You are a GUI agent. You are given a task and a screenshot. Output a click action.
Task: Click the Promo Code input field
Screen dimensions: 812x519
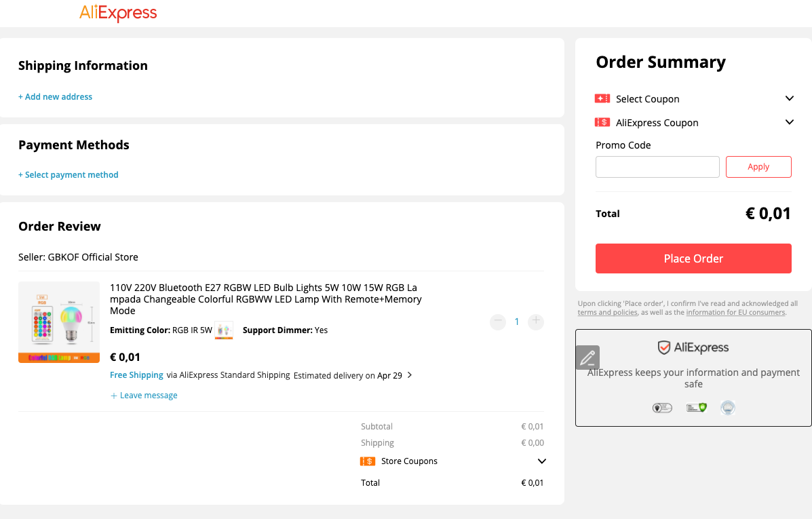click(657, 167)
